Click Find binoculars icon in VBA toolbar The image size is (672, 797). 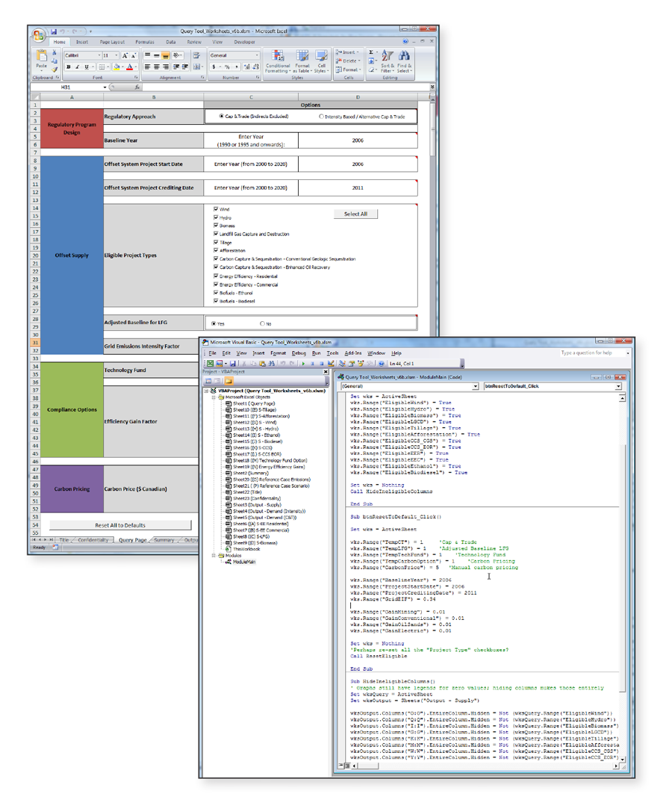pos(271,364)
